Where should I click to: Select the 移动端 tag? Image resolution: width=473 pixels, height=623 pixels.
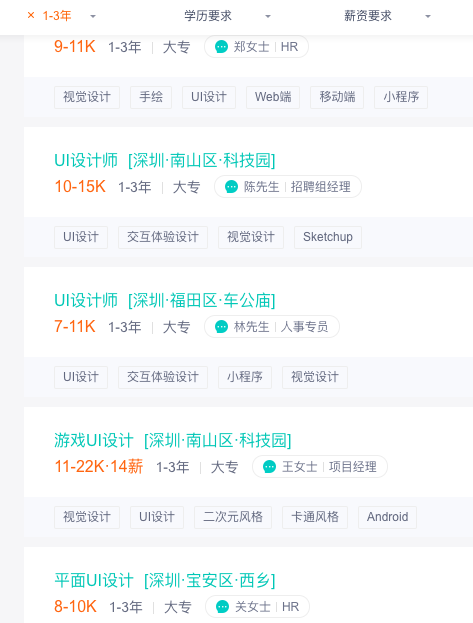tap(337, 97)
